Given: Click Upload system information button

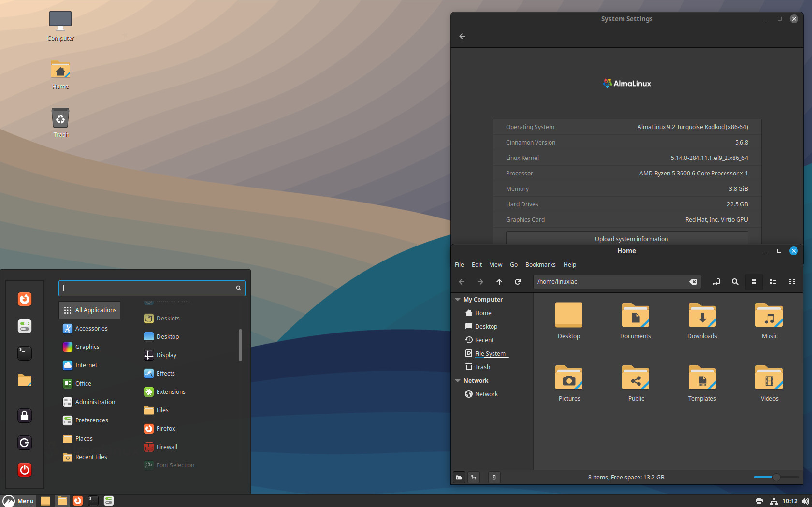Looking at the screenshot, I should [627, 238].
